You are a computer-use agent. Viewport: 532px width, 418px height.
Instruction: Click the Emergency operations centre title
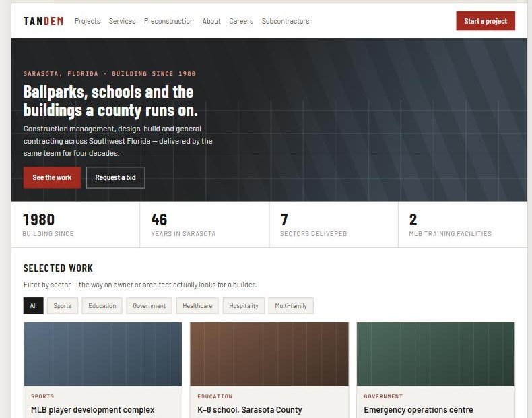[x=418, y=410]
